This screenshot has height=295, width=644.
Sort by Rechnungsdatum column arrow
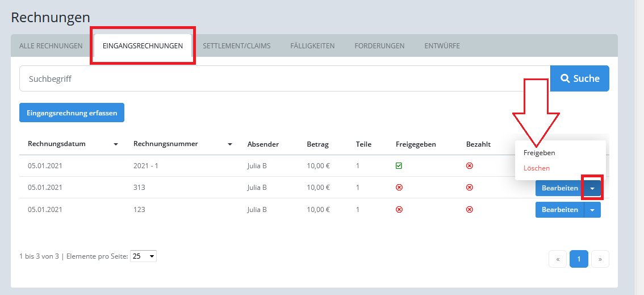tap(116, 144)
